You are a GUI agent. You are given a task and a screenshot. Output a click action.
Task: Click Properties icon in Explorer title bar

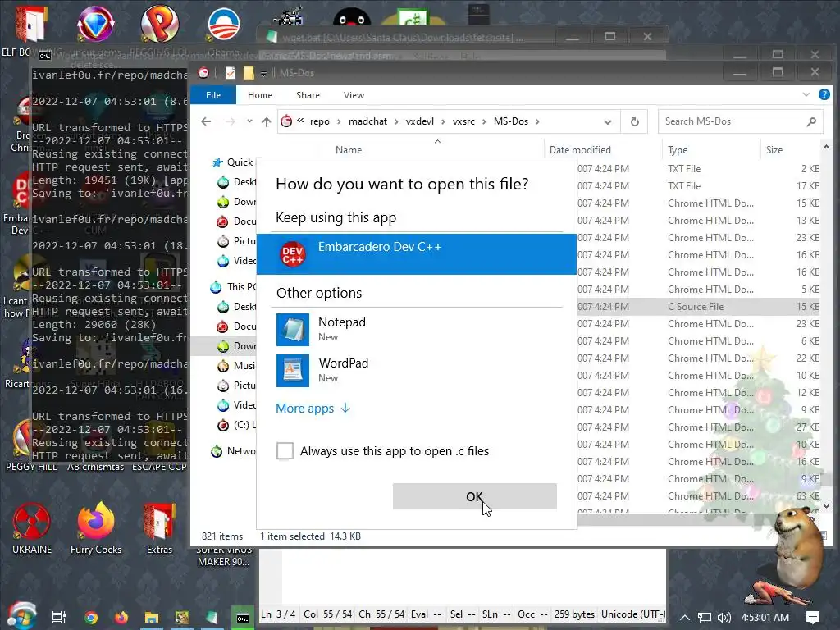pyautogui.click(x=231, y=73)
